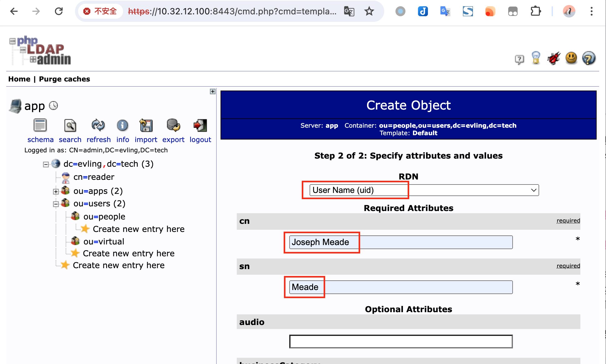Click Create new entry here below ou=virtual
The width and height of the screenshot is (606, 364).
click(129, 253)
